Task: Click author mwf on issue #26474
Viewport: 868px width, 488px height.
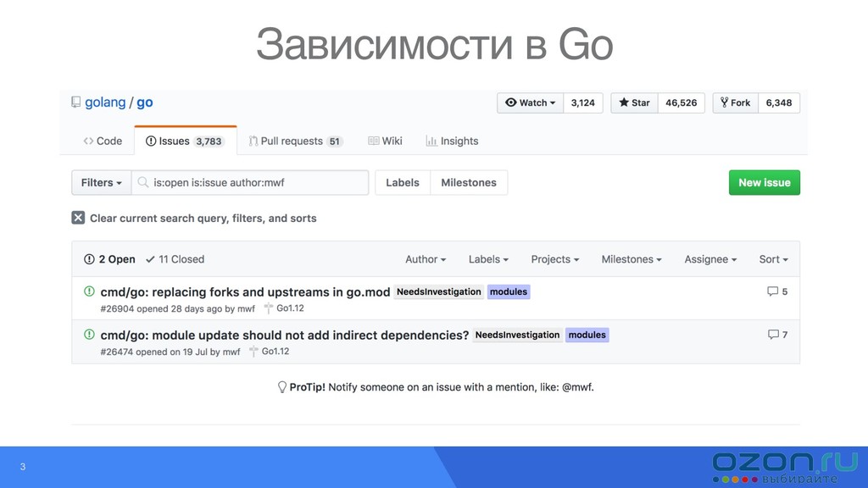Action: 231,352
